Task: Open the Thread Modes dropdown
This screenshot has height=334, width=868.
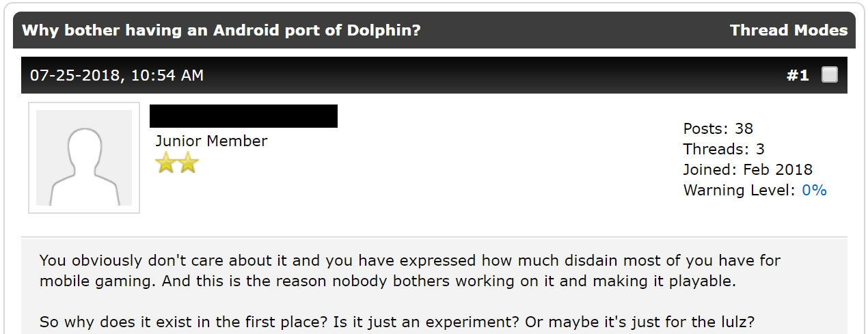Action: 788,31
